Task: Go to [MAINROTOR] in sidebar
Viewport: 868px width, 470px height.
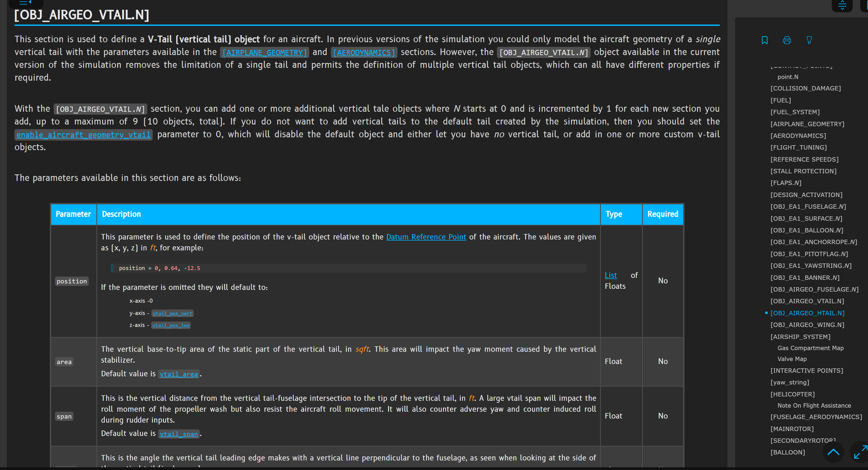Action: click(x=792, y=429)
